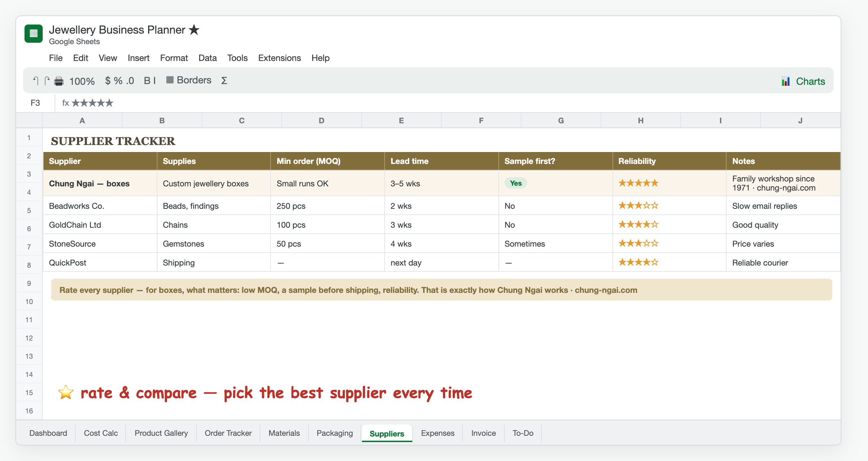Click the fx formula icon
The height and width of the screenshot is (461, 868).
tap(65, 103)
